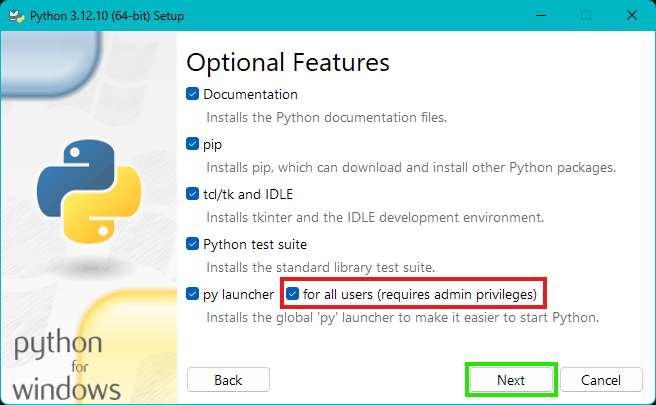Go to the previous page with Back

tap(228, 380)
